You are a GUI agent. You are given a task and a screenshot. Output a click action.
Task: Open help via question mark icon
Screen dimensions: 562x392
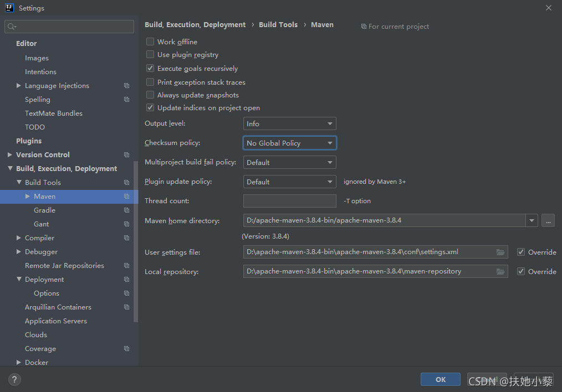click(x=14, y=379)
